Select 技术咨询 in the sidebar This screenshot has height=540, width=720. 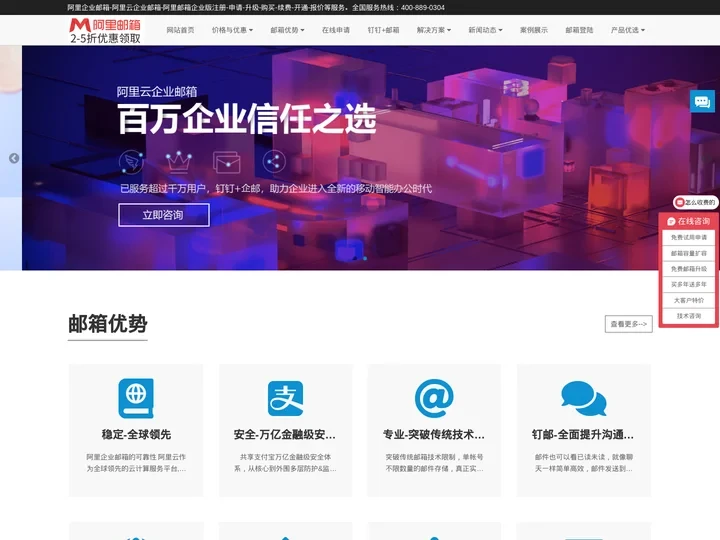coord(688,316)
